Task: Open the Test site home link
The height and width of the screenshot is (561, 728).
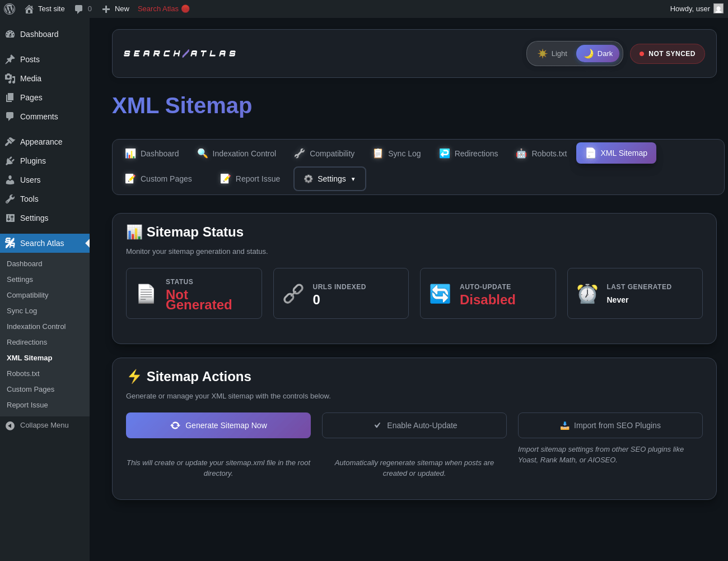Action: [45, 9]
